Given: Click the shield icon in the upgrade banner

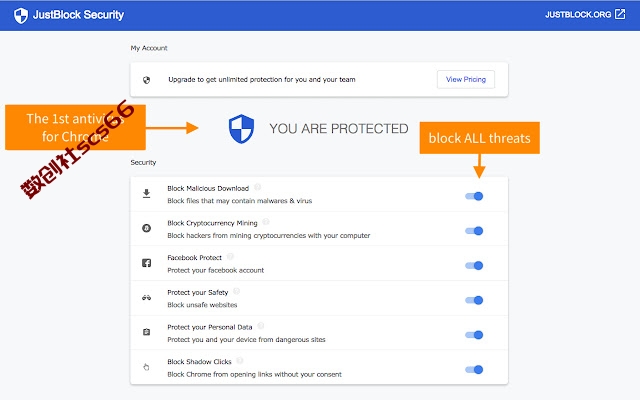Looking at the screenshot, I should 146,80.
